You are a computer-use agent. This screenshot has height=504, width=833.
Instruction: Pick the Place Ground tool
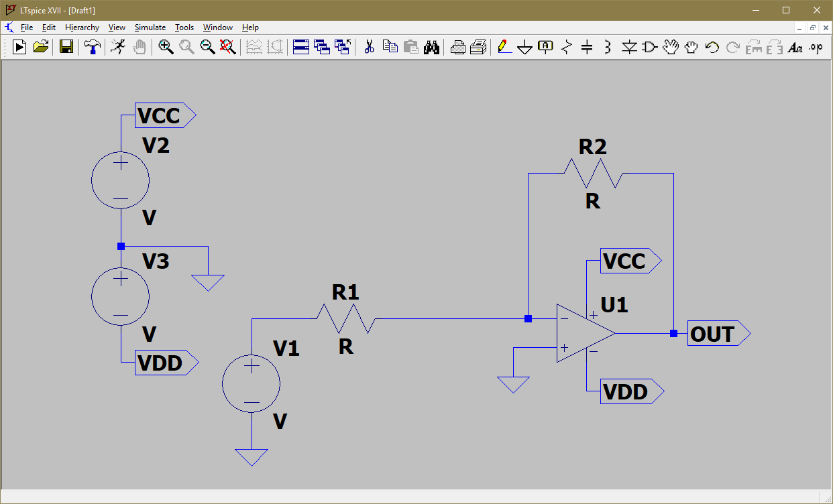(525, 47)
